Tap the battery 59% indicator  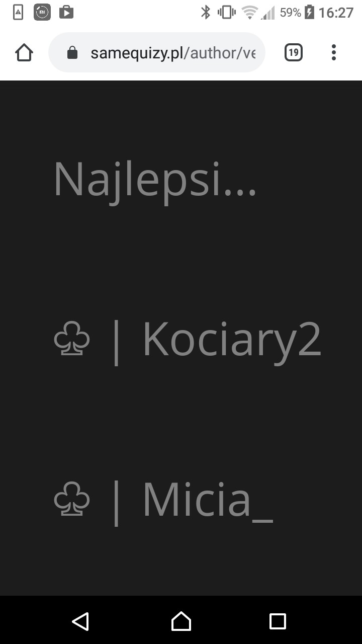297,12
